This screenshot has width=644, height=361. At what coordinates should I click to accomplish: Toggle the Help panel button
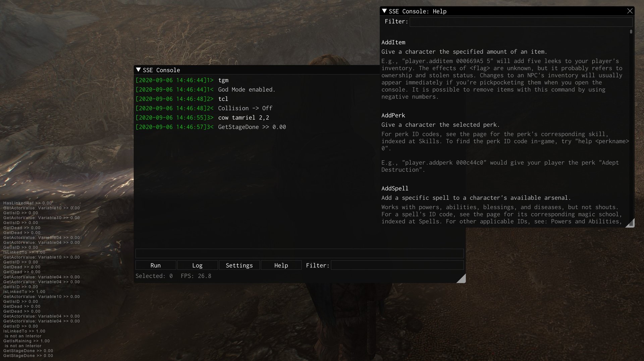[x=281, y=265]
